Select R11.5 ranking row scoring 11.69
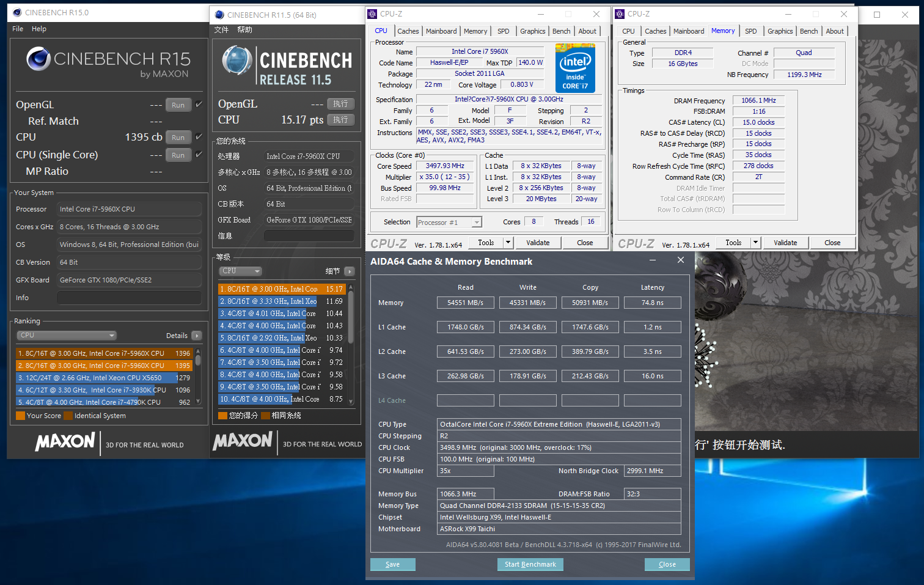Image resolution: width=924 pixels, height=585 pixels. coord(282,301)
